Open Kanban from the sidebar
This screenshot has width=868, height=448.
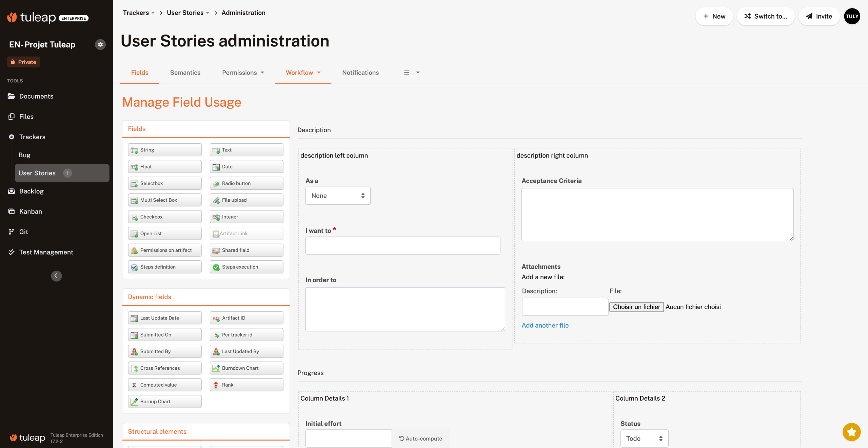(x=31, y=211)
